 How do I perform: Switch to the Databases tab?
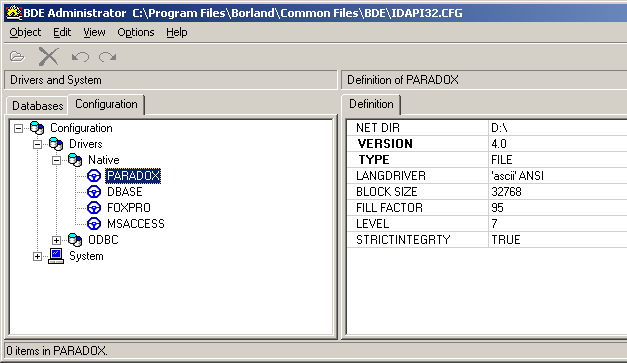38,106
